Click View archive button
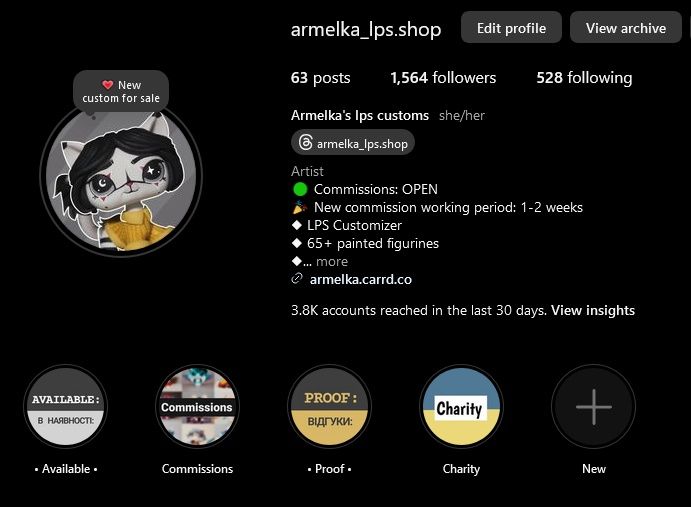 pos(626,28)
